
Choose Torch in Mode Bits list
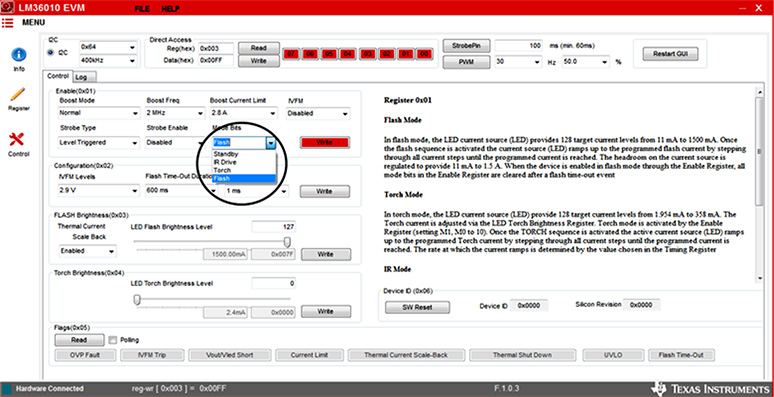(x=244, y=170)
